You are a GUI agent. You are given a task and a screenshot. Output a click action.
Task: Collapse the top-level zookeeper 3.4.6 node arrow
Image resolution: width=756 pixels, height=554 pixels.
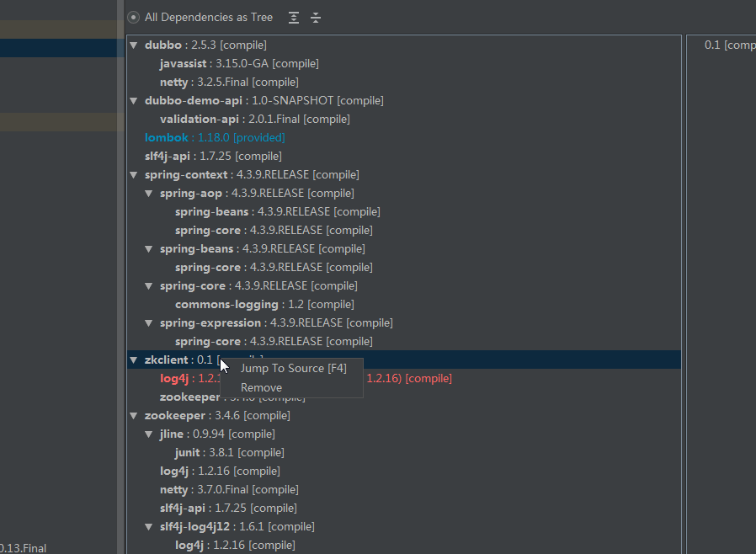(134, 416)
